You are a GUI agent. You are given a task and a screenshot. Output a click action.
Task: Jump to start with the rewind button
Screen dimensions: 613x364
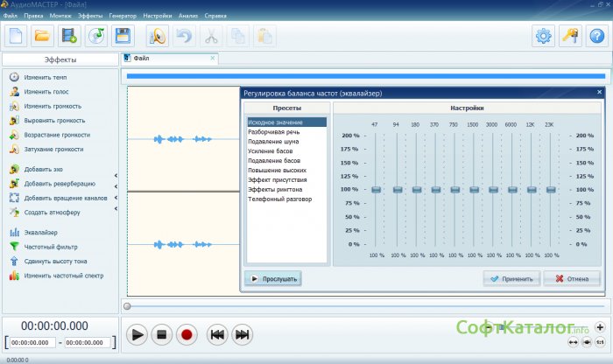217,334
